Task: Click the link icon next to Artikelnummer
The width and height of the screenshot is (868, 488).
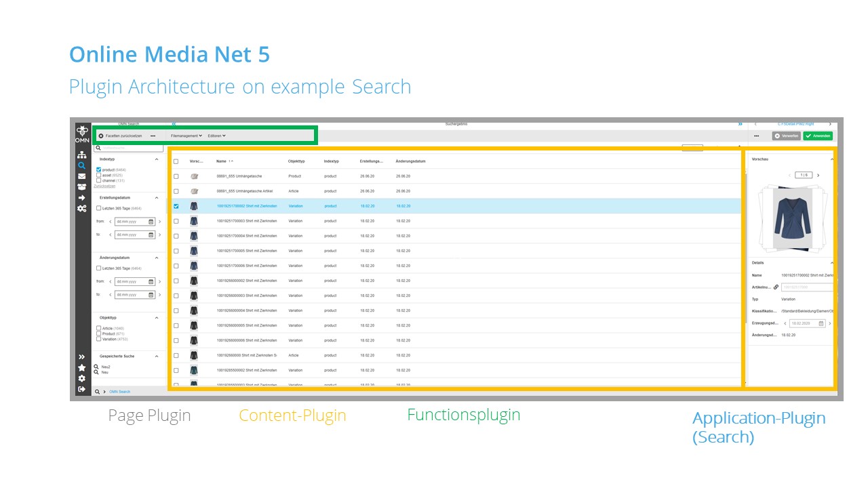Action: (776, 287)
